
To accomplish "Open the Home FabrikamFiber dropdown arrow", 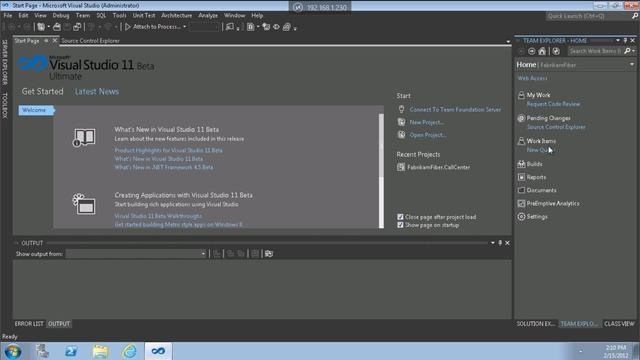I will 632,64.
